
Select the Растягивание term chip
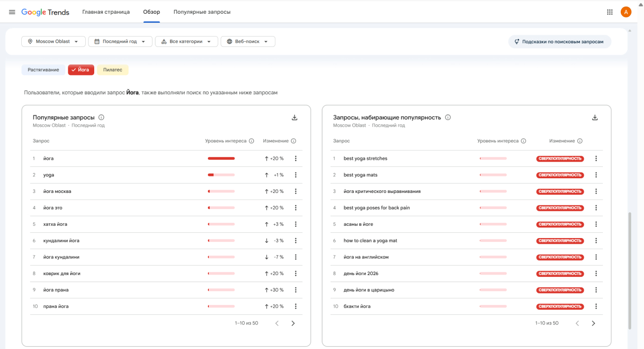pos(43,70)
